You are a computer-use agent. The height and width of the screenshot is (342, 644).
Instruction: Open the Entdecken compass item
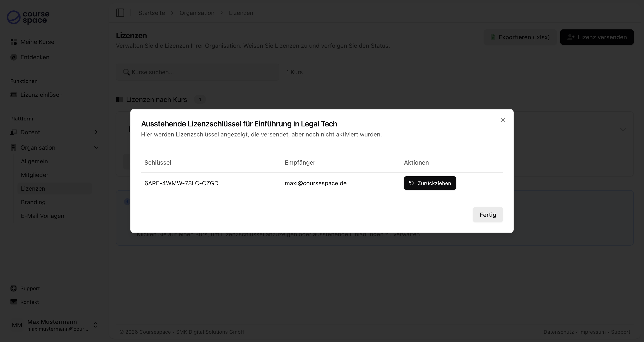[x=13, y=57]
